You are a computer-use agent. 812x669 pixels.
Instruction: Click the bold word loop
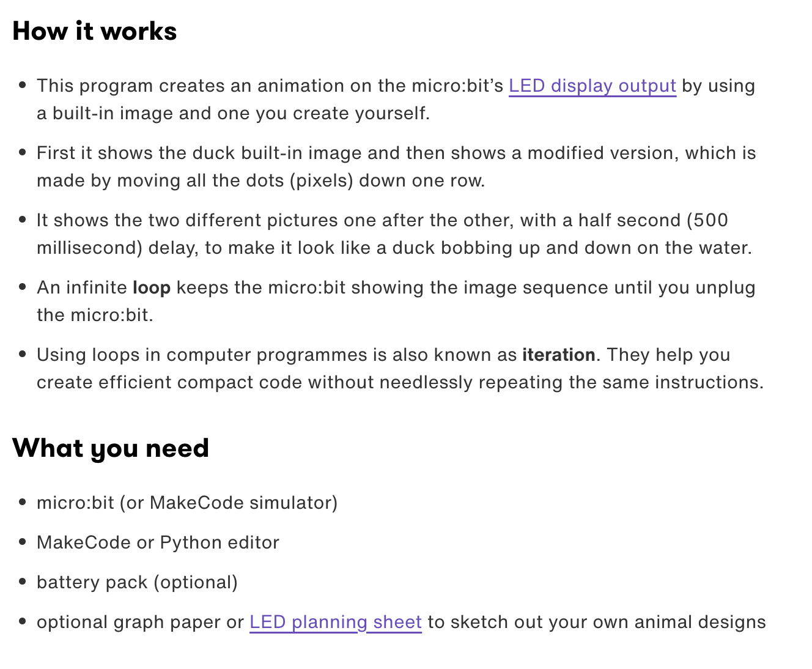(151, 287)
